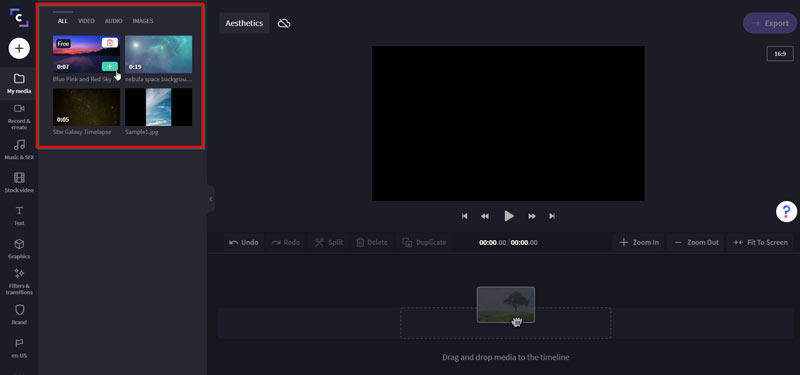
Task: Click the cloud sync off icon
Action: (284, 23)
